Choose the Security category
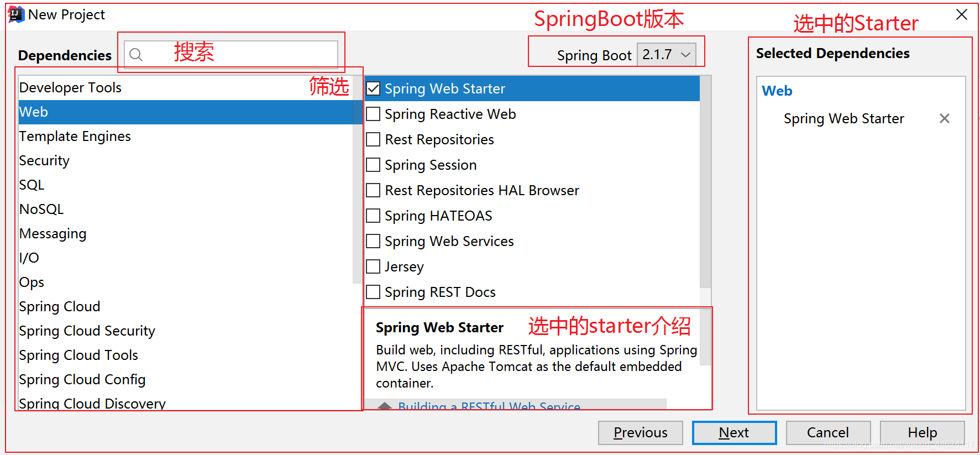This screenshot has height=455, width=980. click(x=186, y=160)
